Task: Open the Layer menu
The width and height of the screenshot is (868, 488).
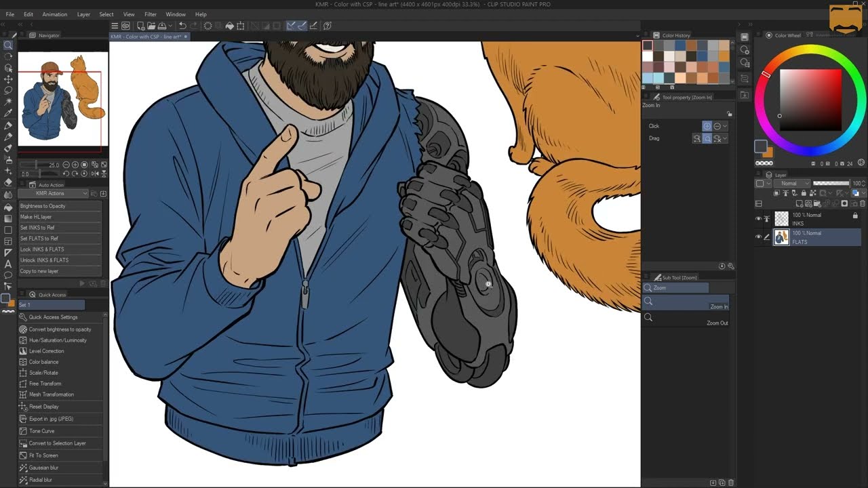Action: [x=83, y=14]
